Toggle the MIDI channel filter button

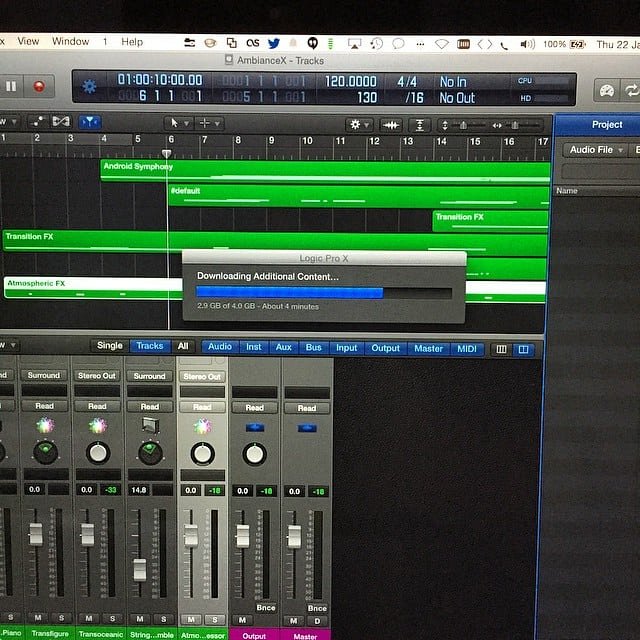tap(466, 349)
